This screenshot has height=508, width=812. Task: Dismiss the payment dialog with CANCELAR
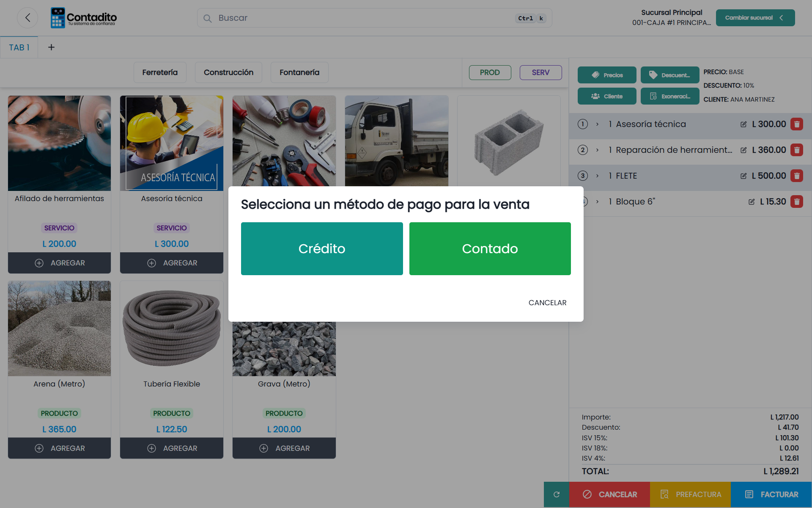point(547,303)
